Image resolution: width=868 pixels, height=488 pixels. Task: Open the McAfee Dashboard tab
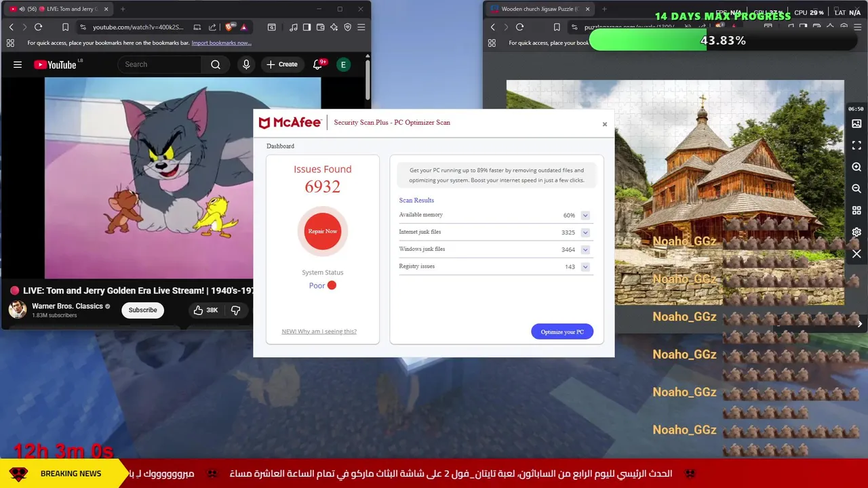click(280, 146)
